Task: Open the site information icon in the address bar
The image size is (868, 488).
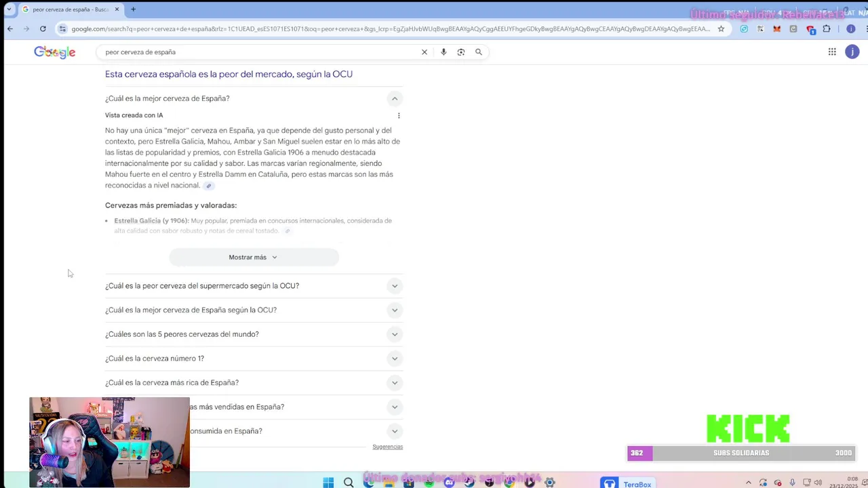Action: point(62,28)
